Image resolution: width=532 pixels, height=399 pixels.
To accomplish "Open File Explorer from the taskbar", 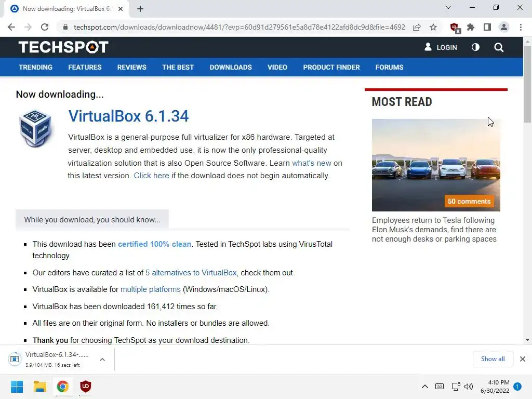I will [x=39, y=387].
